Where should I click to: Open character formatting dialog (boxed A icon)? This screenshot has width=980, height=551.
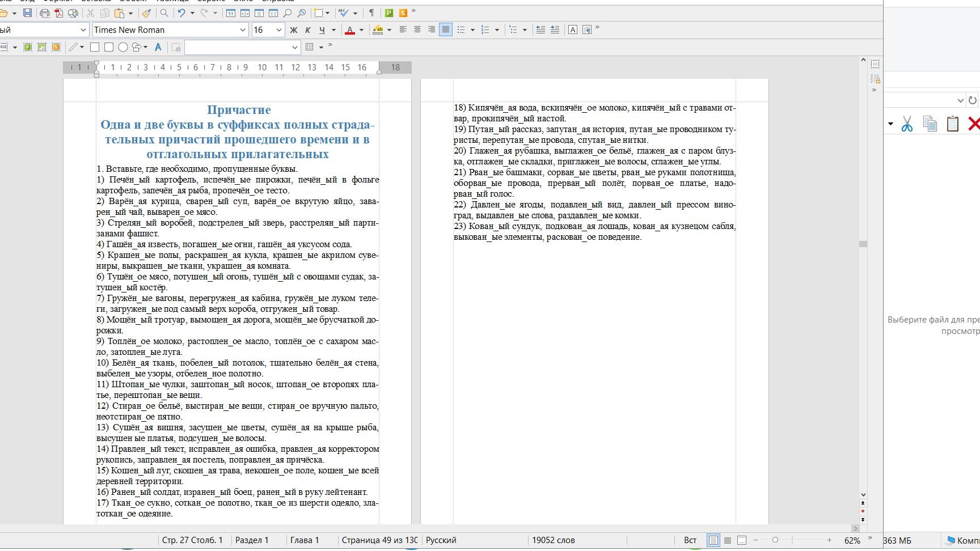tap(573, 30)
